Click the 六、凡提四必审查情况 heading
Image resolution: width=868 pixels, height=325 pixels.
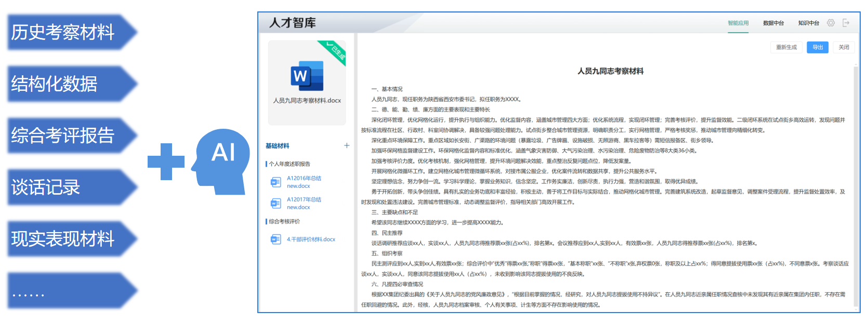point(398,285)
